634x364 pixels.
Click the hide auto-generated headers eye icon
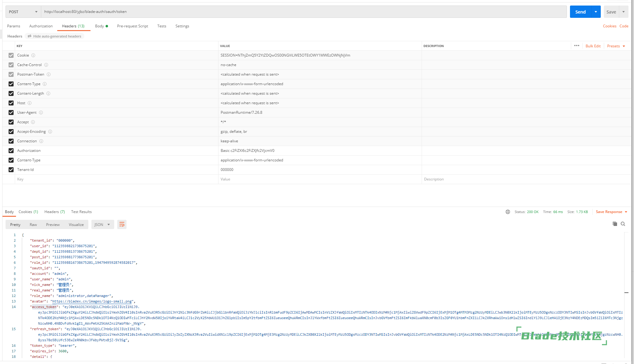pyautogui.click(x=30, y=36)
